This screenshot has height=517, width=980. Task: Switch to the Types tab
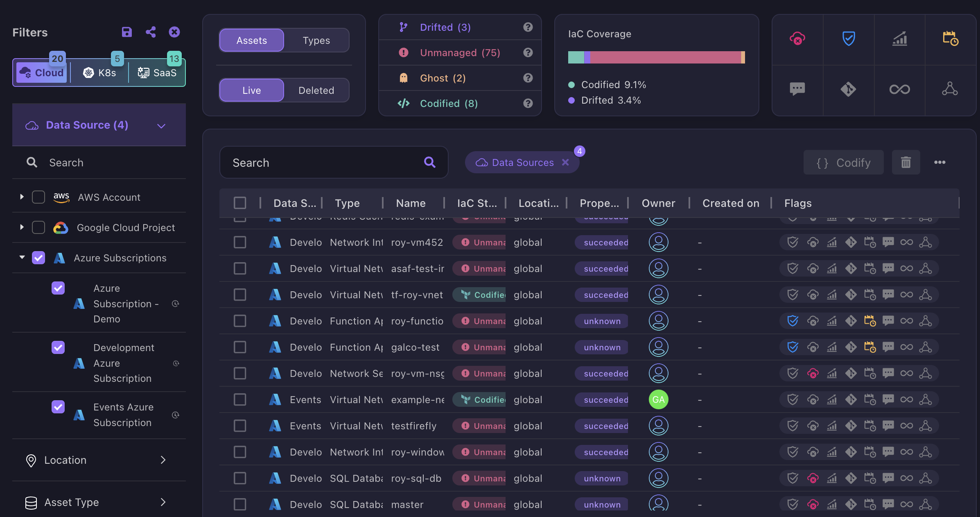(316, 40)
